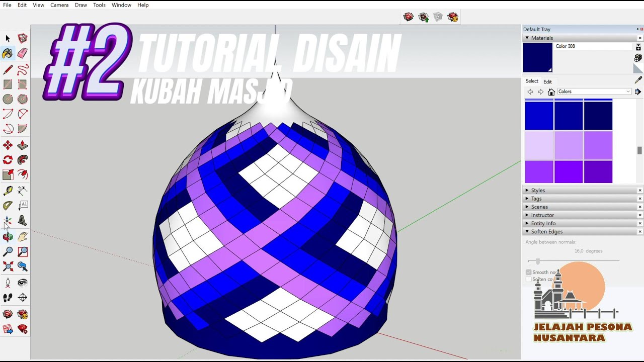Toggle the Default Tray auto-hide pin
The image size is (644, 362).
[x=636, y=29]
